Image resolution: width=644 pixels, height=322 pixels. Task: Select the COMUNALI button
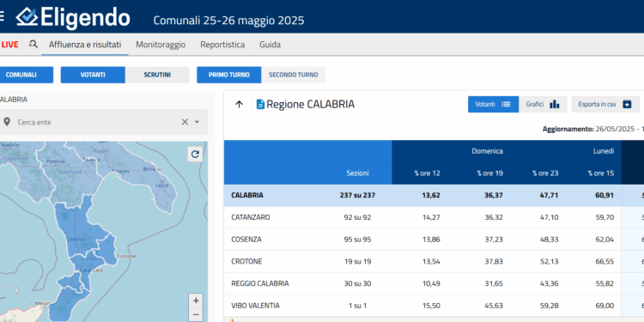click(x=26, y=75)
